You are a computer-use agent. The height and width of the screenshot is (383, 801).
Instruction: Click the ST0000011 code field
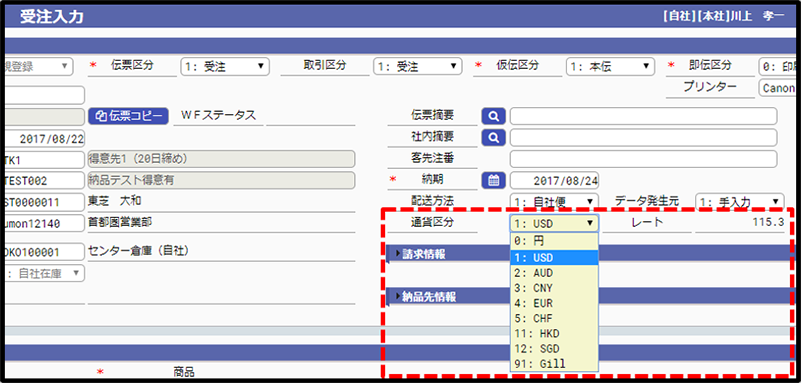click(45, 202)
